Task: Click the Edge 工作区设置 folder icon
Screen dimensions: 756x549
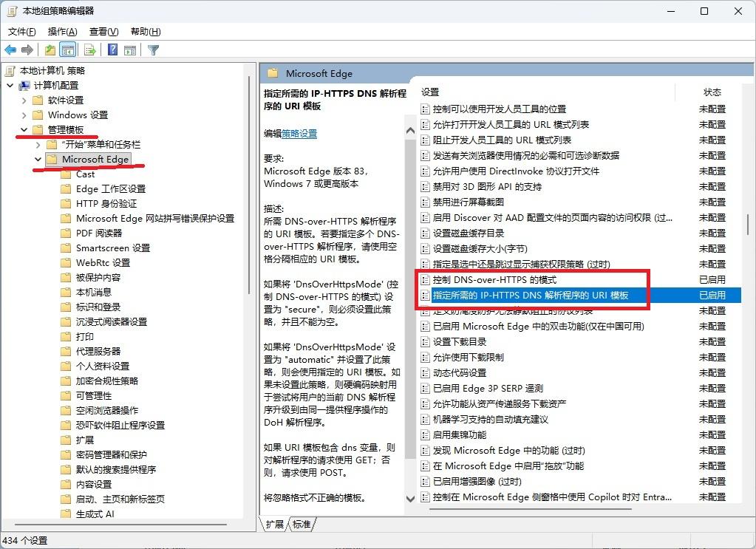Action: click(66, 189)
